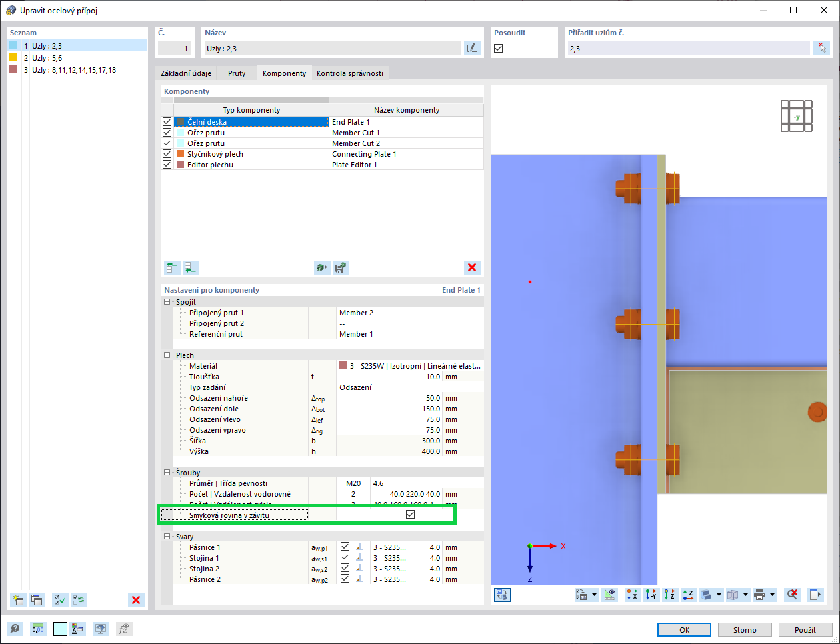
Task: Click the invert selection icon under Seznam
Action: point(79,600)
